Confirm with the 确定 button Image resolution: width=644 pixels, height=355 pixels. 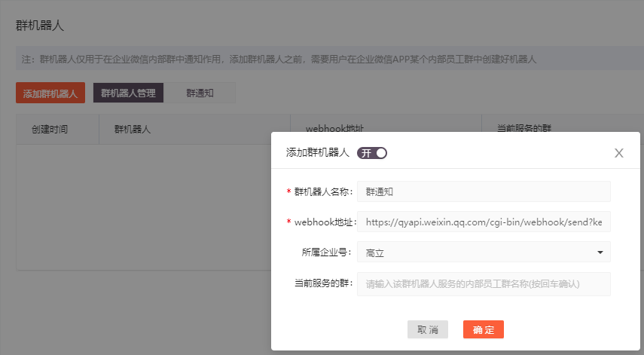[484, 329]
